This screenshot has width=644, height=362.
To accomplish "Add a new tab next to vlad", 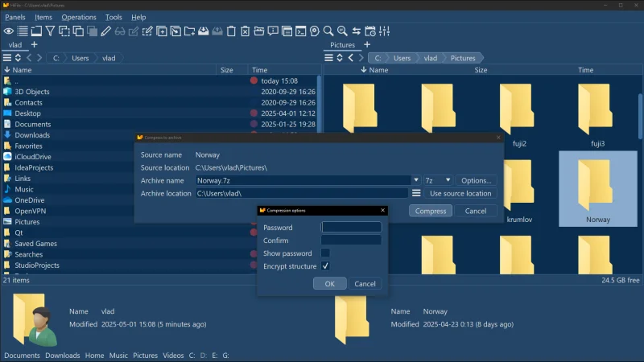I will pyautogui.click(x=34, y=44).
